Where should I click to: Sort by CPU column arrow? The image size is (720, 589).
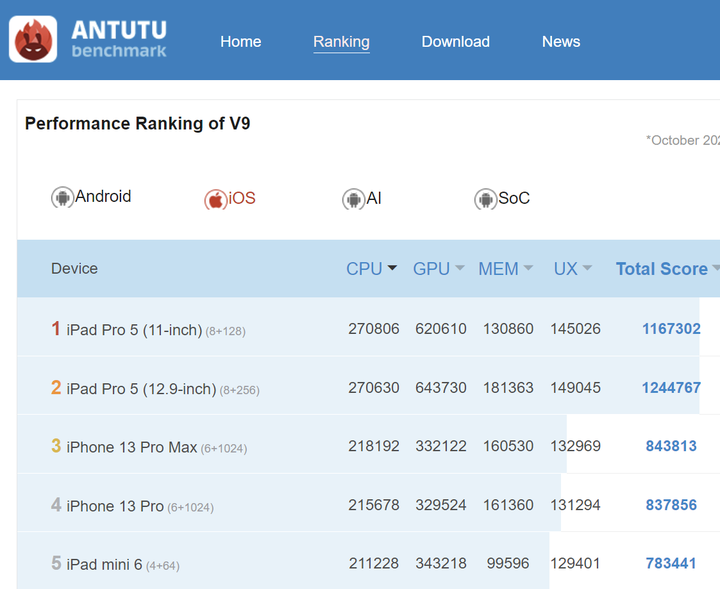click(x=392, y=268)
